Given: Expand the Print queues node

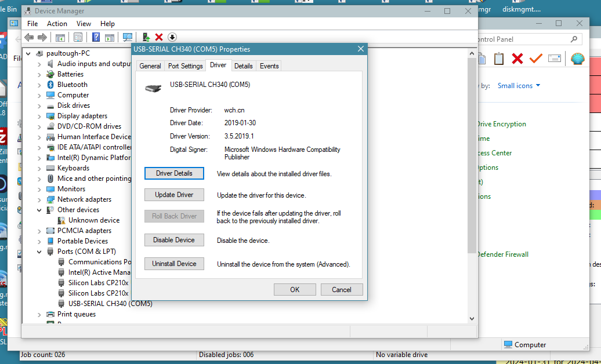Looking at the screenshot, I should [x=39, y=315].
